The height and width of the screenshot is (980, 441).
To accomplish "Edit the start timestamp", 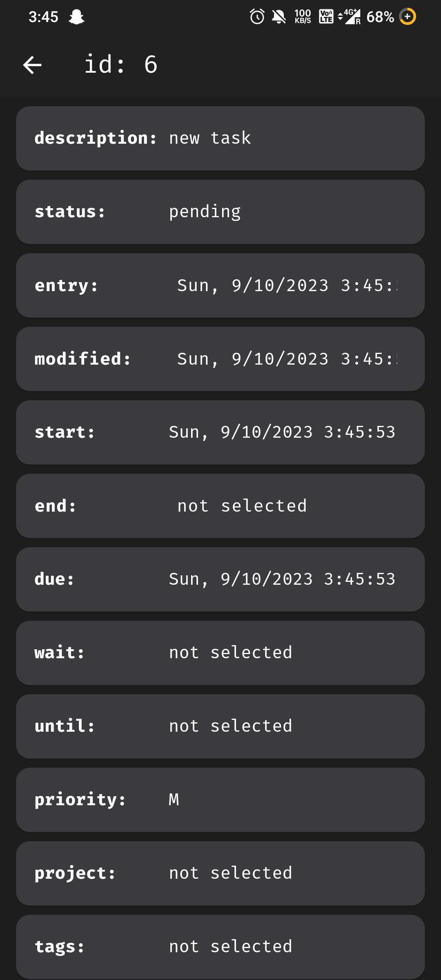I will [220, 432].
